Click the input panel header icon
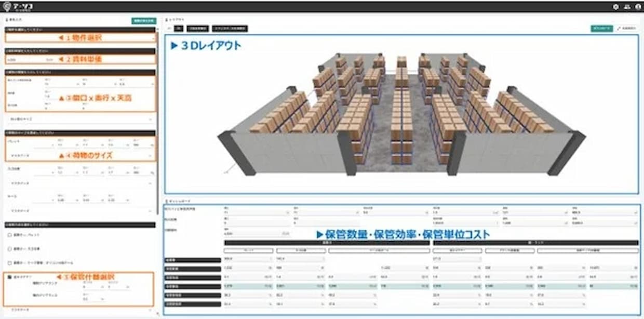The height and width of the screenshot is (319, 644). click(5, 21)
